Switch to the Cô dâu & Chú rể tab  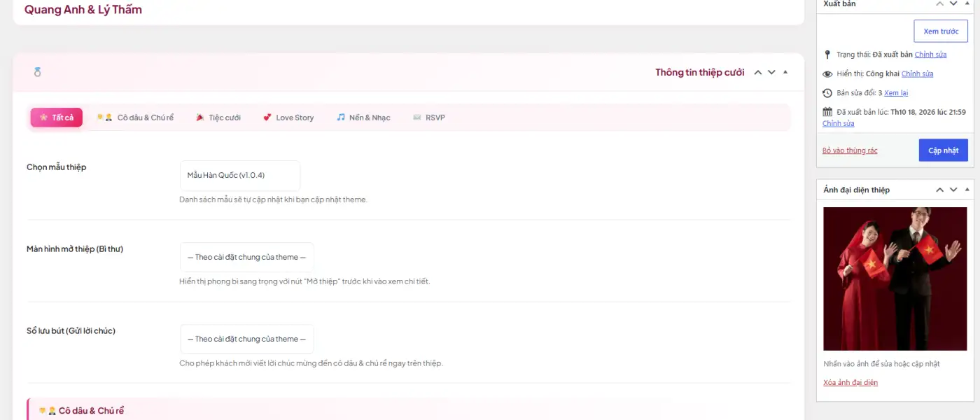pos(135,118)
